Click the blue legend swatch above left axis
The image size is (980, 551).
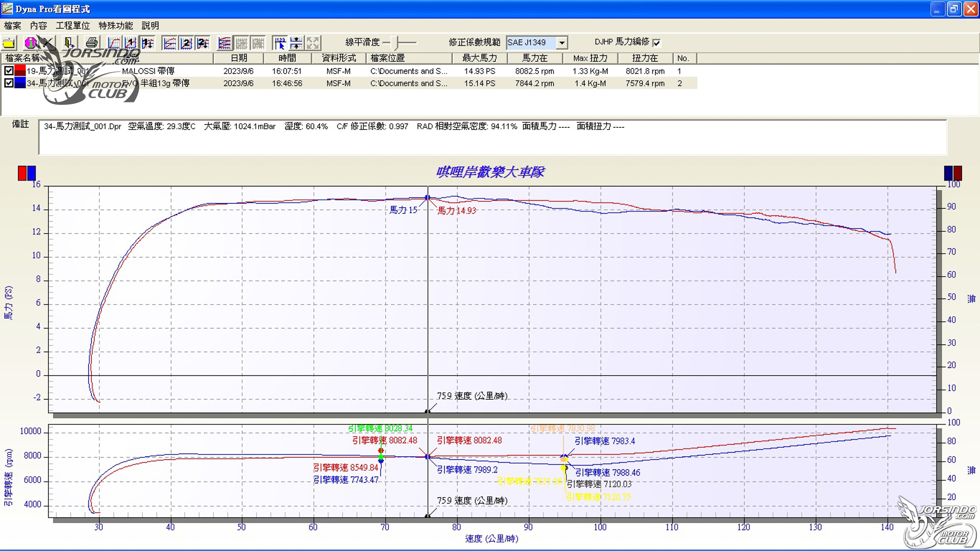(x=32, y=173)
